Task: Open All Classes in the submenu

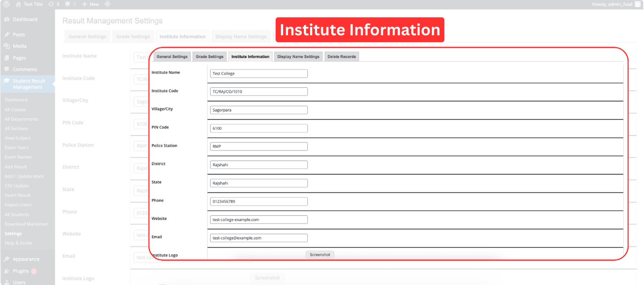Action: coord(15,109)
